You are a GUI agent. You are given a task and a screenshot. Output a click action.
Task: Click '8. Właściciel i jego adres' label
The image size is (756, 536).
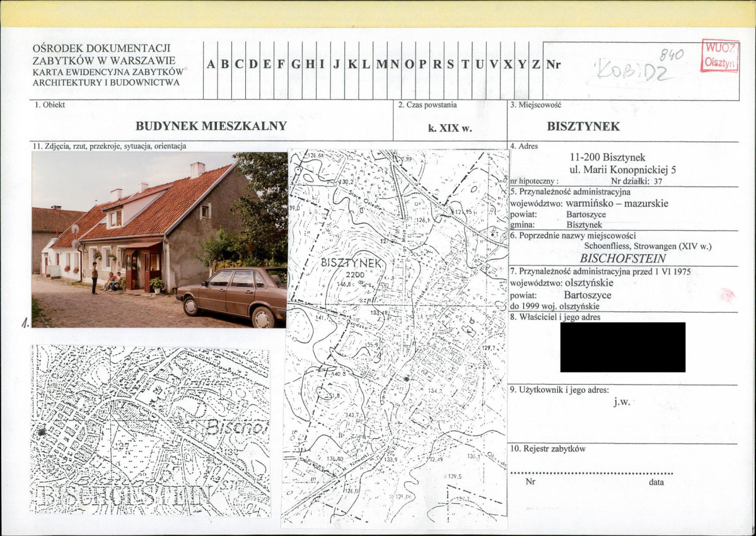point(555,317)
